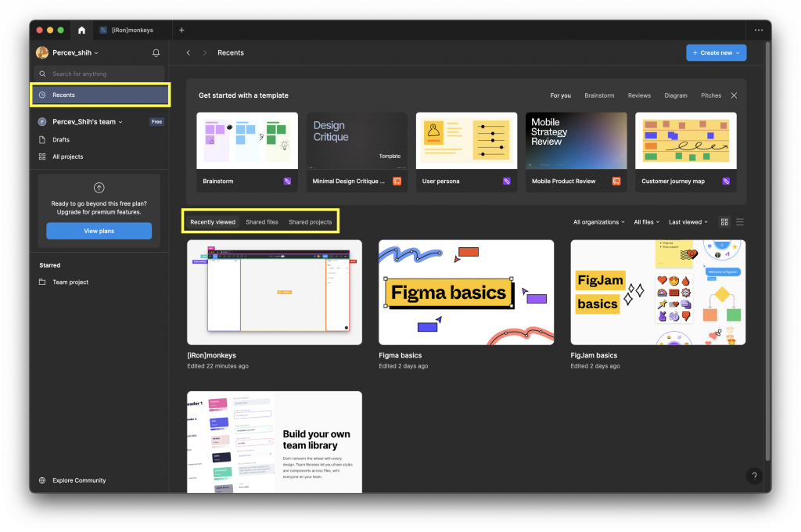Open Drafts in sidebar

[101, 139]
